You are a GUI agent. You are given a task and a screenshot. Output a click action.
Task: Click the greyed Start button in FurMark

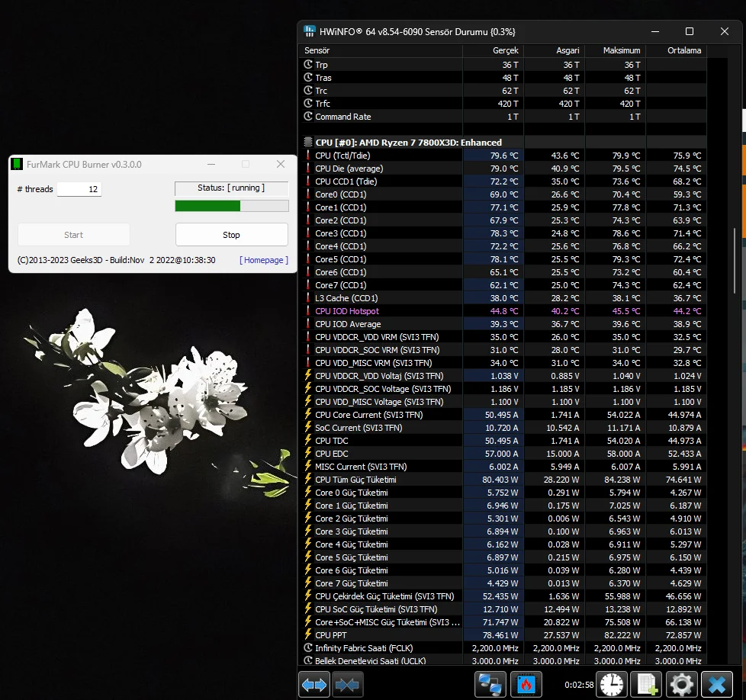click(74, 234)
